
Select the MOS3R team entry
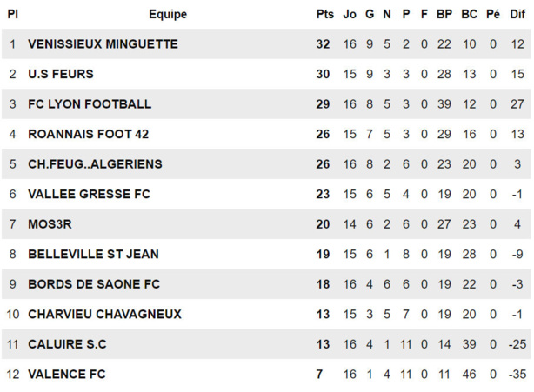pyautogui.click(x=50, y=224)
